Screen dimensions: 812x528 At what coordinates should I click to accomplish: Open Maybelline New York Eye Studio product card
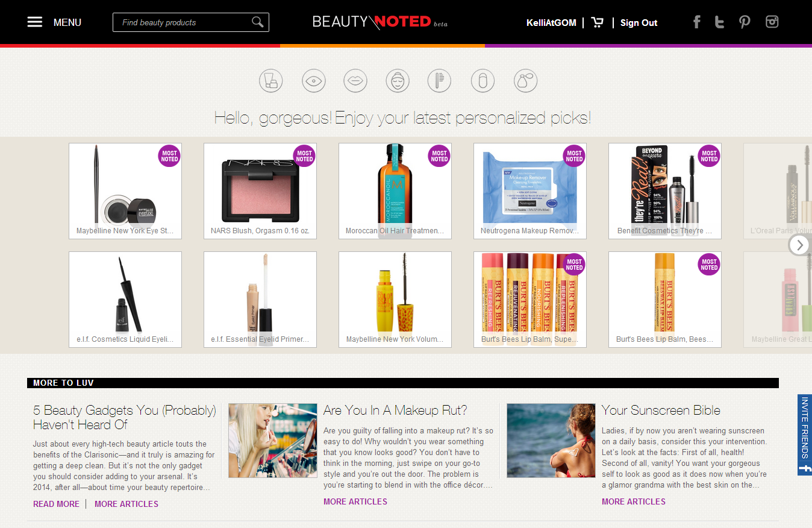(125, 191)
